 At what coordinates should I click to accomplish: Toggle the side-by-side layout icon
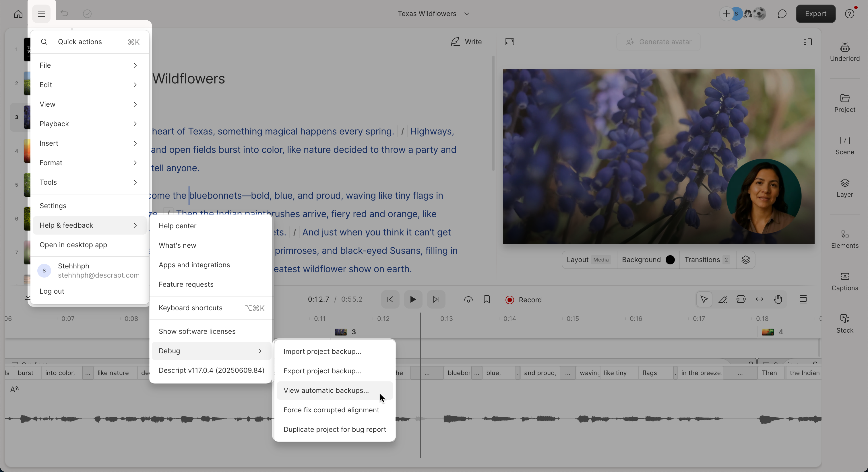[807, 42]
